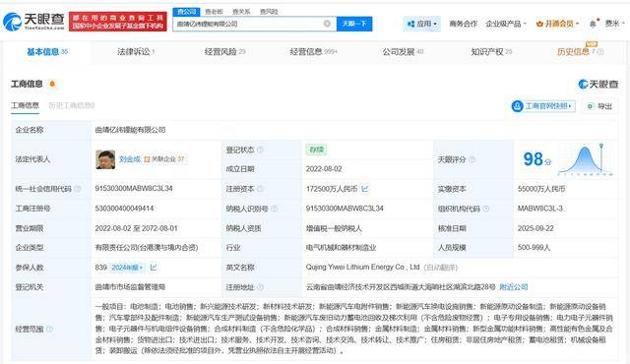
Task: Click the MABW8C3L-3 organization code
Action: click(x=540, y=209)
